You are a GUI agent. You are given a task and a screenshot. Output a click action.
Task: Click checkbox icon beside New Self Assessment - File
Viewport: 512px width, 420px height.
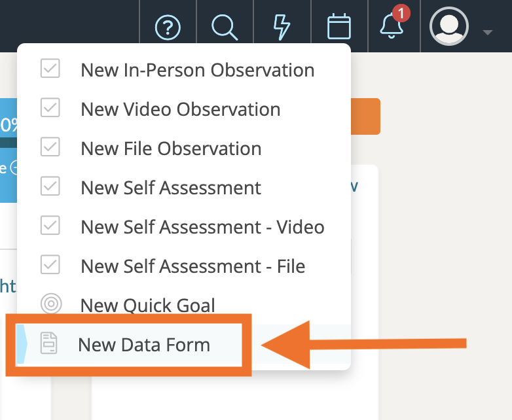(x=50, y=266)
